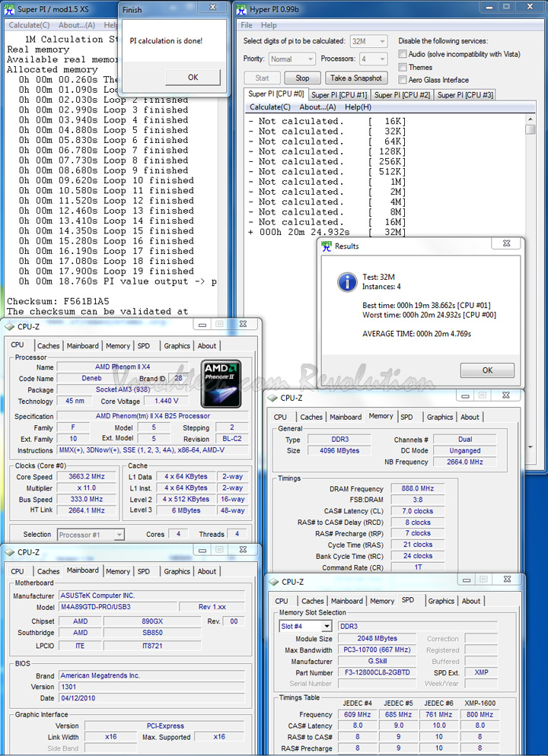Click the Stop button in Hyper PI

[x=302, y=78]
